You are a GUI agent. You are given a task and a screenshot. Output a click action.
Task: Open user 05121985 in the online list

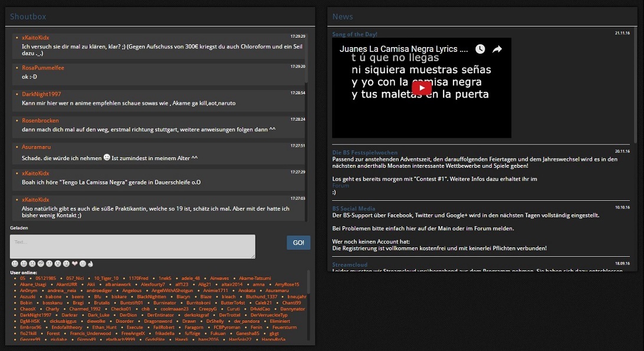click(x=45, y=278)
